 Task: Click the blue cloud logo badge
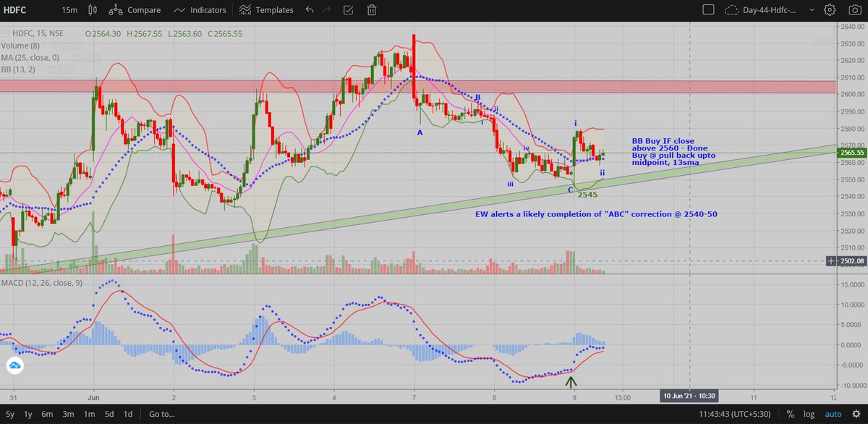(x=14, y=367)
